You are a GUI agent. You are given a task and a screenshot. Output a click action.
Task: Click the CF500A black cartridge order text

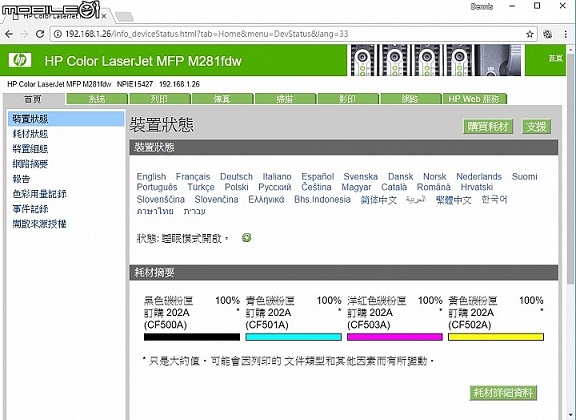(167, 319)
